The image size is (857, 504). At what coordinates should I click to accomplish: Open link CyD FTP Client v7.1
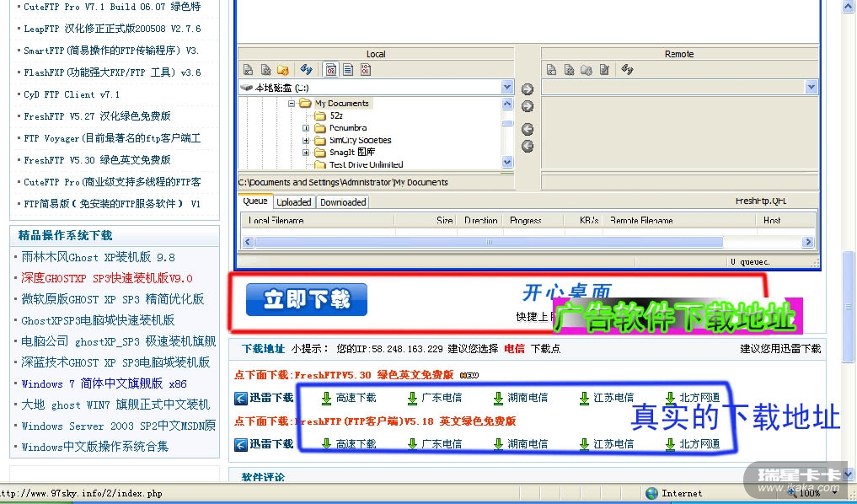[x=72, y=94]
